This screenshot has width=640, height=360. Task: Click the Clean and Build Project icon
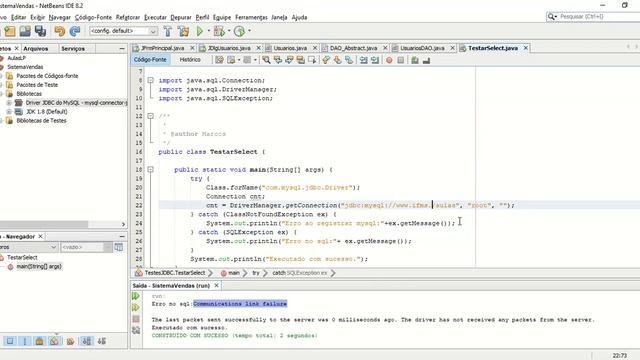click(x=183, y=31)
